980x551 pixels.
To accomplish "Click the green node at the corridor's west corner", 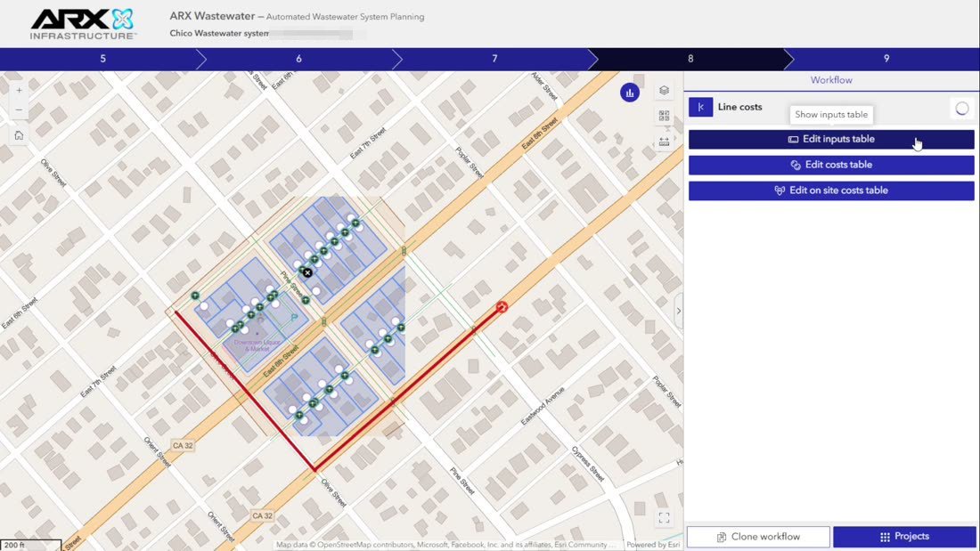I will 195,296.
